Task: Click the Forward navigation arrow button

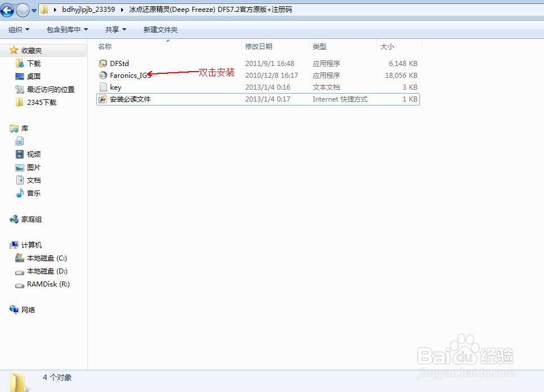Action: click(x=23, y=10)
